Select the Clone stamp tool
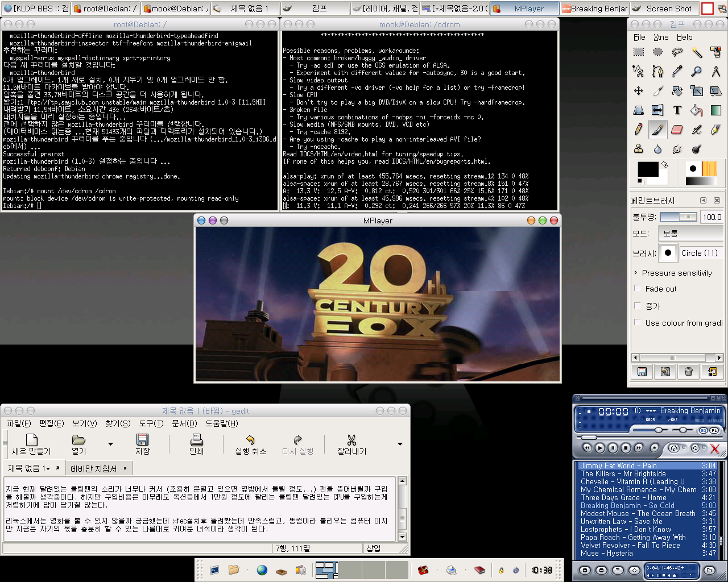The image size is (728, 582). 639,149
